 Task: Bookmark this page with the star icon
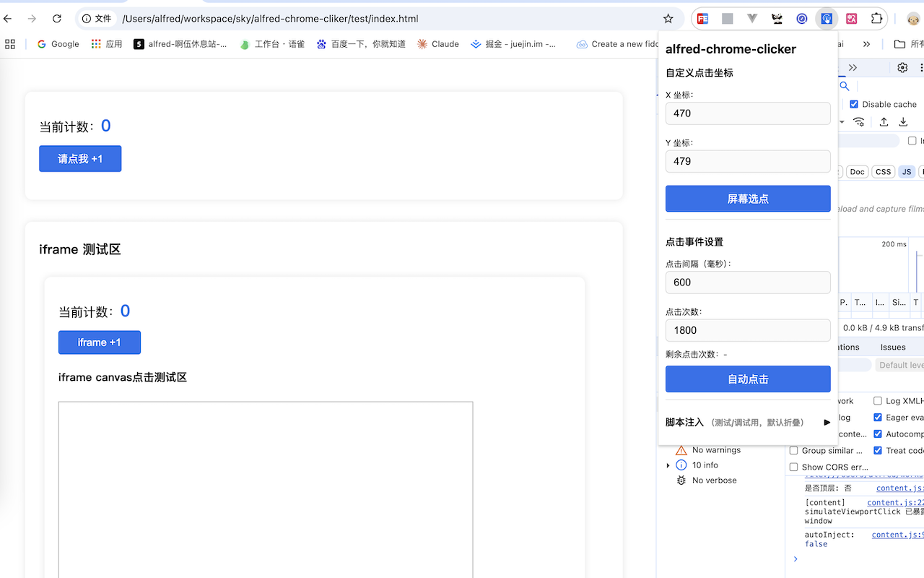(668, 19)
